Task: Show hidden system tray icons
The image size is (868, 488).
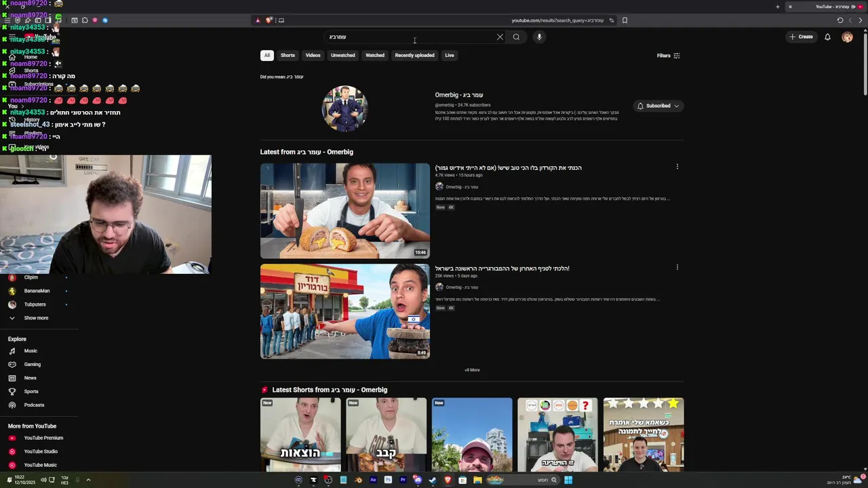Action: click(x=88, y=480)
